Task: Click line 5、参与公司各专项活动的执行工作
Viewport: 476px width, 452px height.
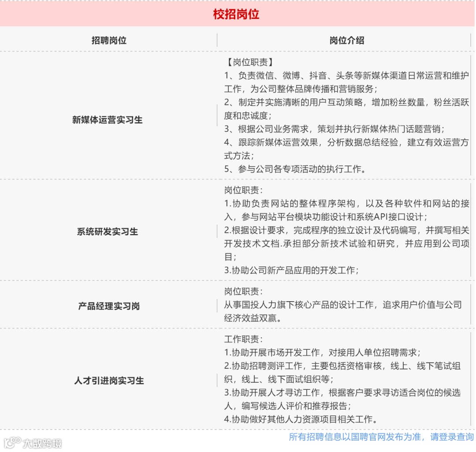Action: click(x=295, y=169)
